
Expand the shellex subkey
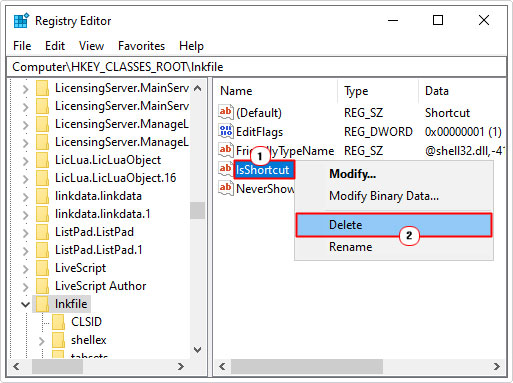(x=42, y=341)
